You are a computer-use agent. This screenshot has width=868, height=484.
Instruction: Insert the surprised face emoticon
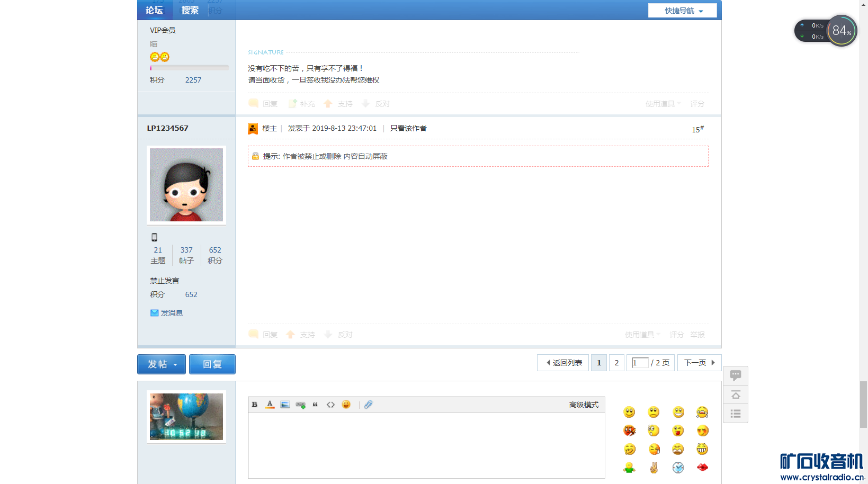(654, 431)
